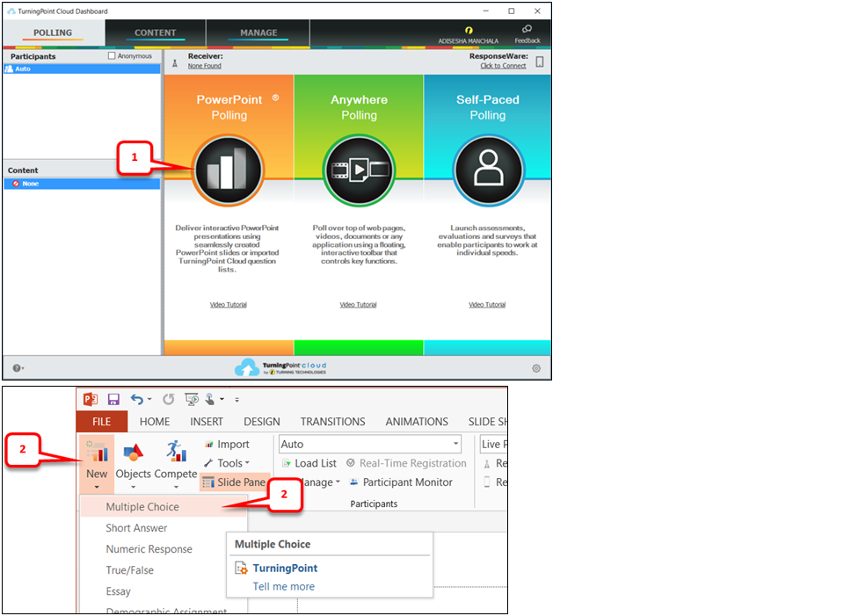Click the small icon beside PowerPoint Polling title

click(x=275, y=98)
